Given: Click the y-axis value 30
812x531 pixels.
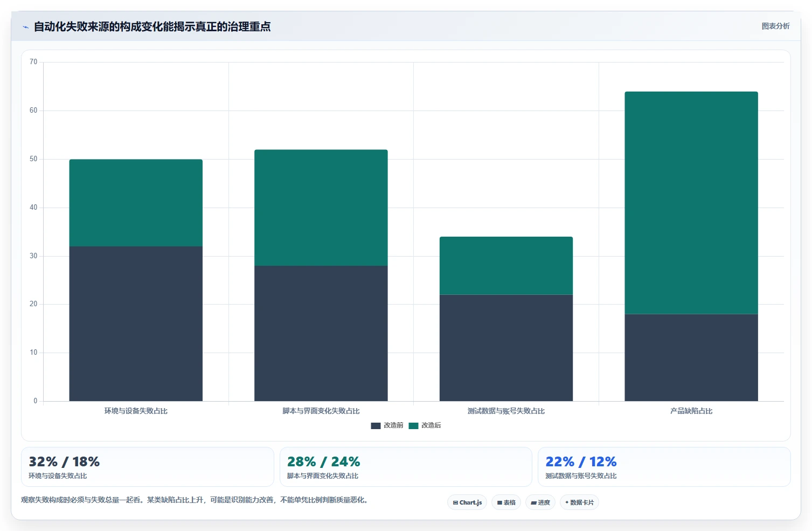Looking at the screenshot, I should pyautogui.click(x=33, y=256).
